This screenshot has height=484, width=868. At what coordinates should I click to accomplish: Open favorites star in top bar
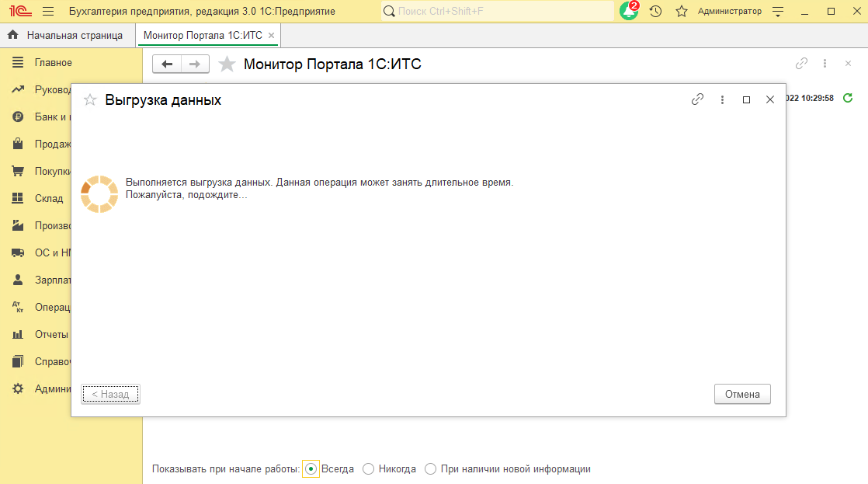coord(682,12)
